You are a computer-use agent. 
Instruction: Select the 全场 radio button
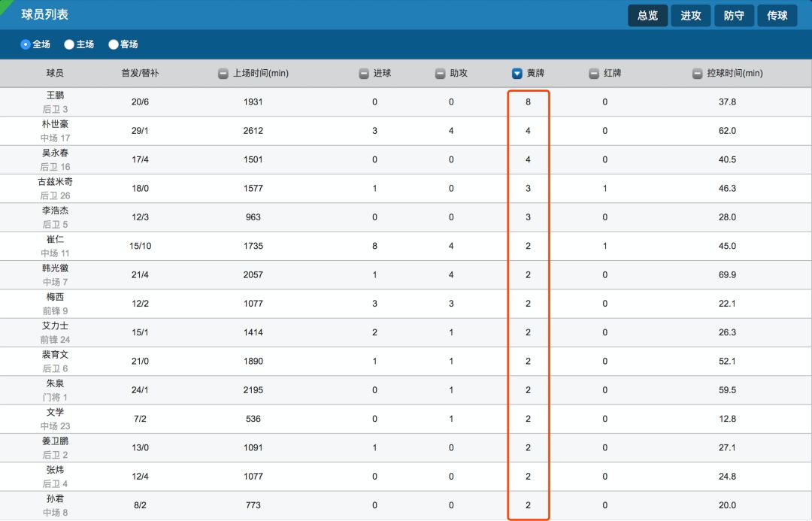(26, 44)
